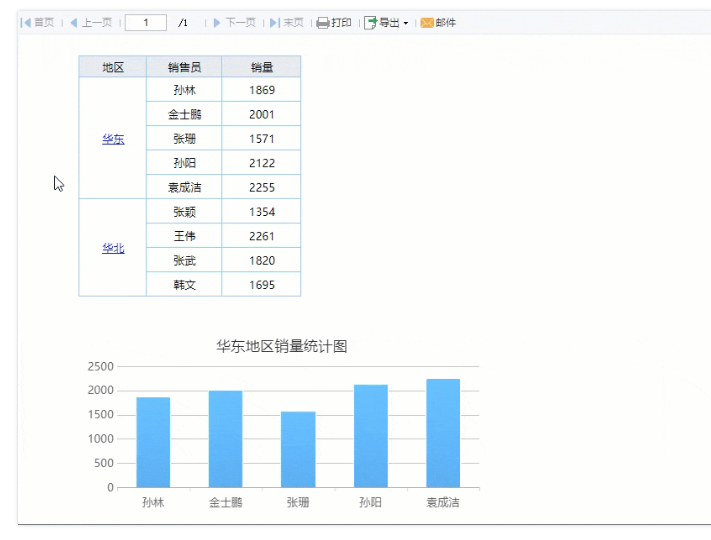Click sales value 1571
This screenshot has width=711, height=540.
point(262,139)
